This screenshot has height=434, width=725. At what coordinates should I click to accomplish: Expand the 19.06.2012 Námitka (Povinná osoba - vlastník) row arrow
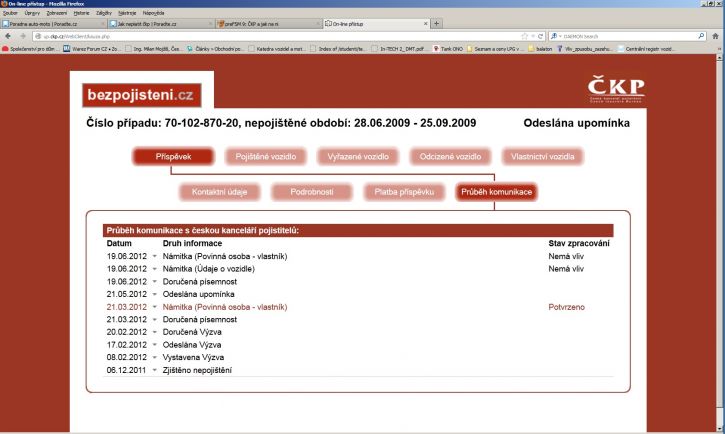(154, 256)
